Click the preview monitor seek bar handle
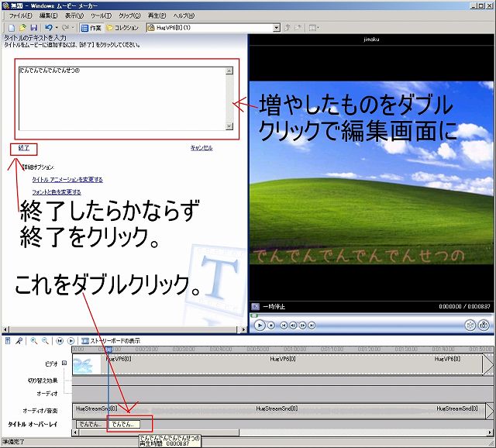The width and height of the screenshot is (496, 448). 254,315
